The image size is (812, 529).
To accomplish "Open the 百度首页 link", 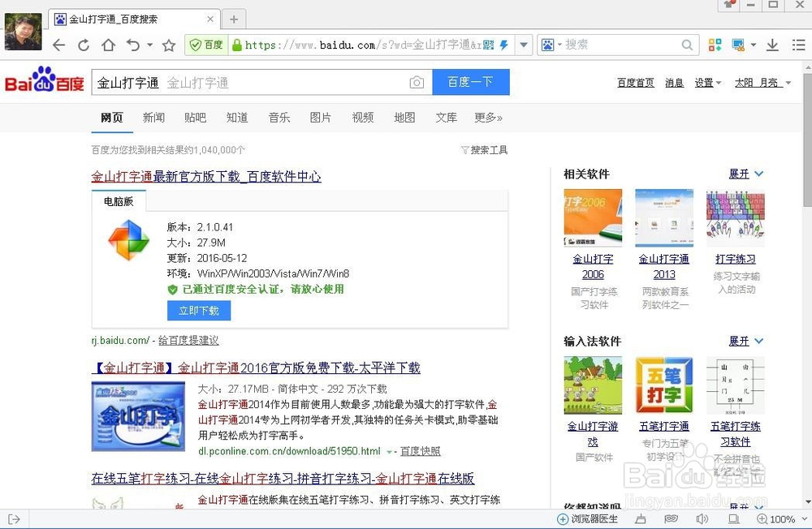I will pos(636,83).
